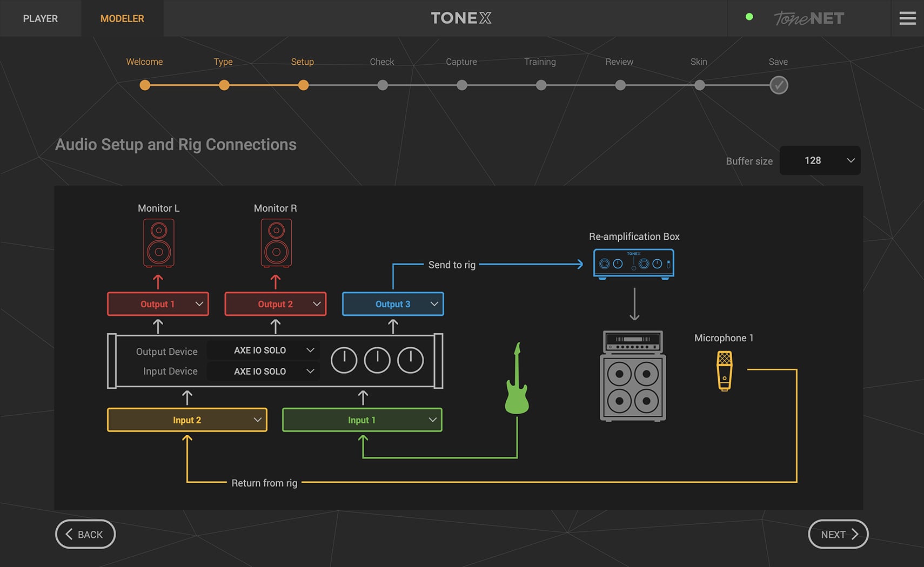The image size is (924, 567).
Task: Click the ToneNET logo
Action: click(808, 18)
